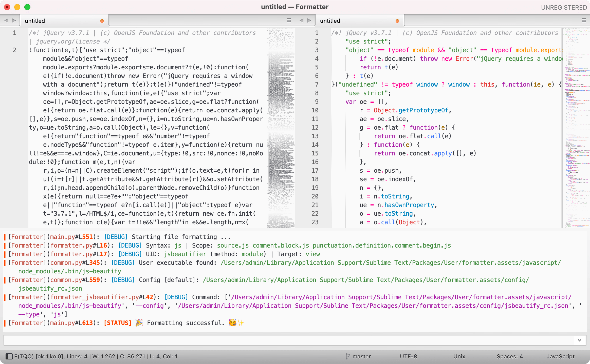Close right untitled tab via unsaved dot

(x=397, y=21)
